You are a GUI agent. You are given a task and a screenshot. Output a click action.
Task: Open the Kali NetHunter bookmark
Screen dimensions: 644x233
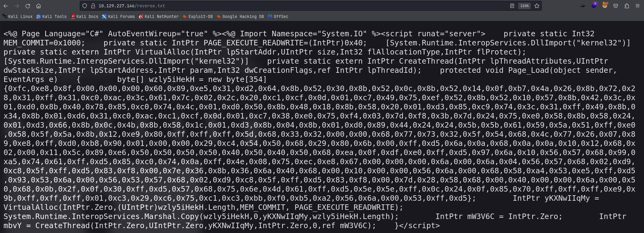point(159,16)
